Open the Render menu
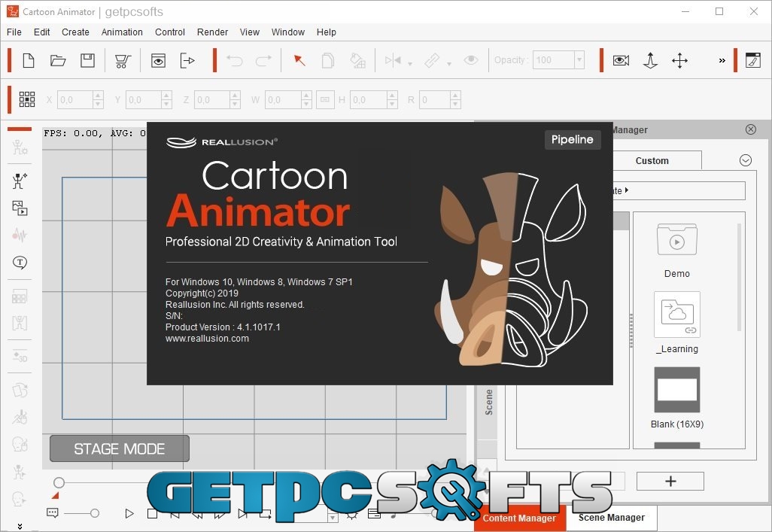 (x=212, y=32)
